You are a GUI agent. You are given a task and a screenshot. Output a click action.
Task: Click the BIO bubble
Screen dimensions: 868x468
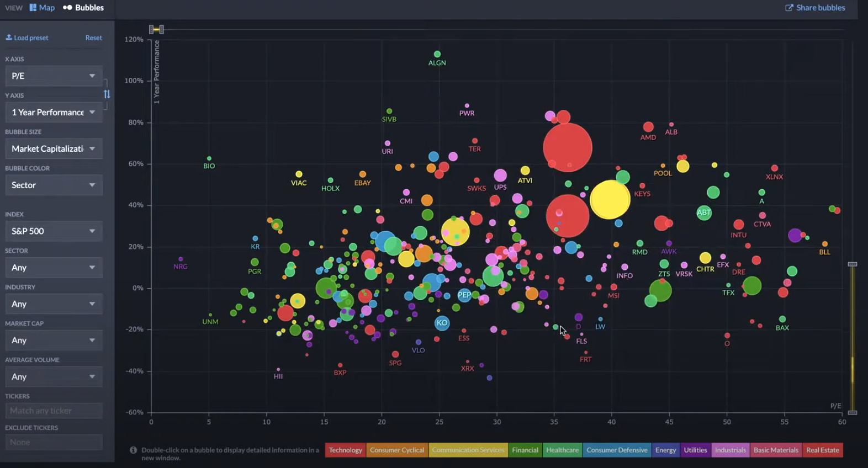[x=209, y=158]
